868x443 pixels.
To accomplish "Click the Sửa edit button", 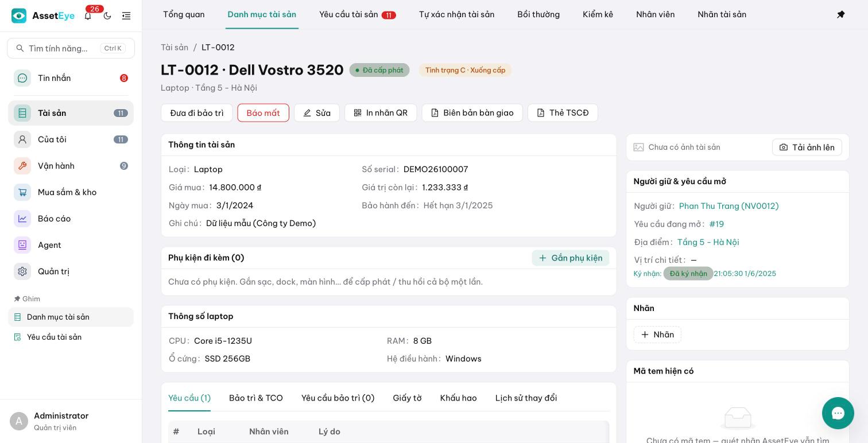I will point(317,113).
